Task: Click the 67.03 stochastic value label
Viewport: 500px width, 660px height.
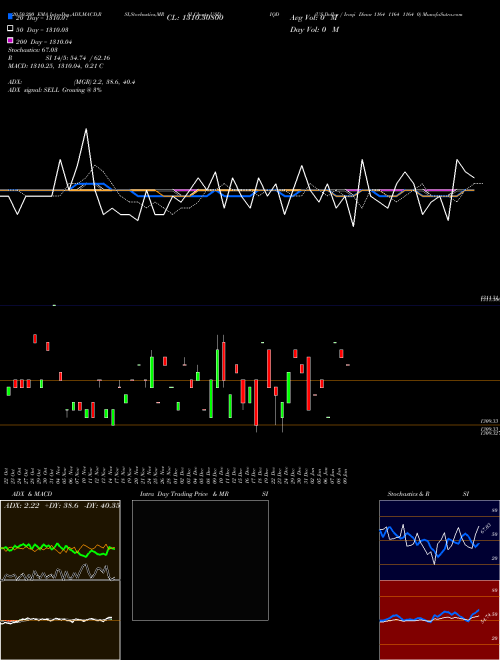Action: click(486, 527)
